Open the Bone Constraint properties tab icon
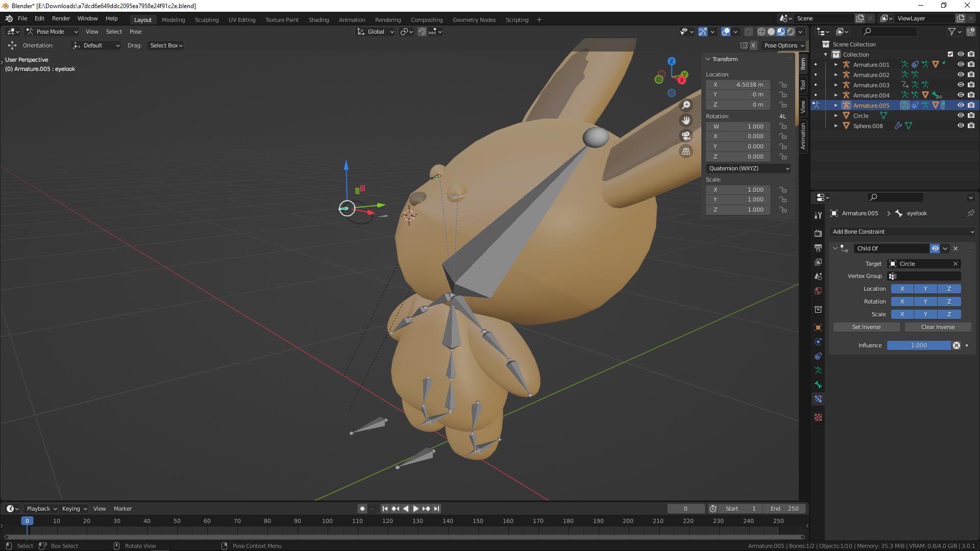Screen dimensions: 980x551 click(818, 399)
